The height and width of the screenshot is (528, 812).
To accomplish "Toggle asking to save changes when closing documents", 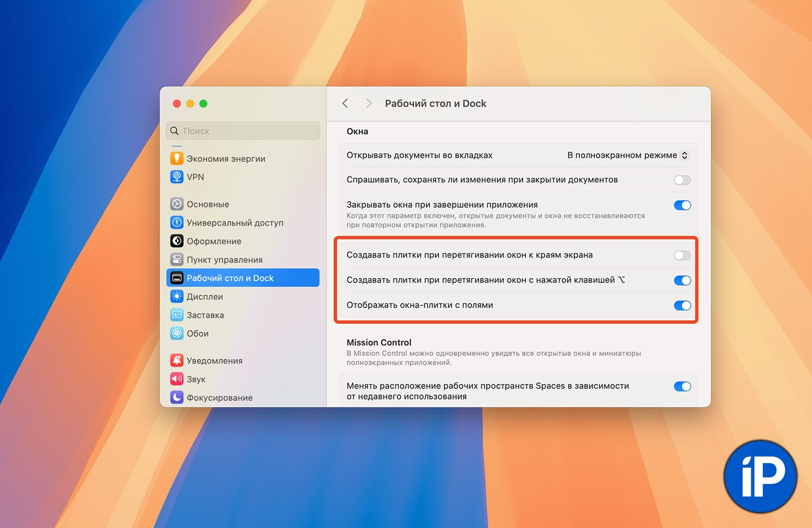I will [683, 180].
